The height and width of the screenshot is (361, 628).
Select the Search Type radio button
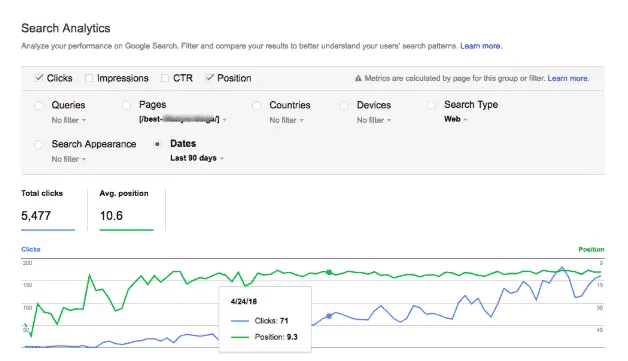click(431, 105)
